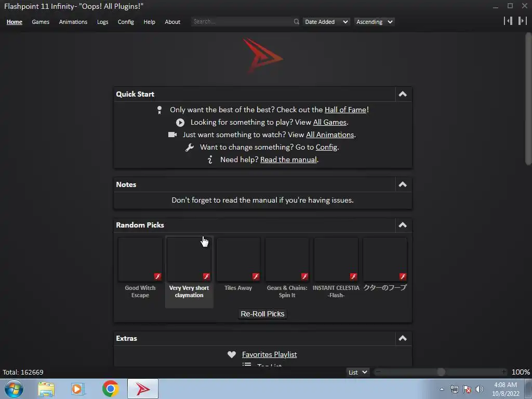Viewport: 532px width, 399px height.
Task: Collapse the Random Picks section
Action: coord(403,225)
